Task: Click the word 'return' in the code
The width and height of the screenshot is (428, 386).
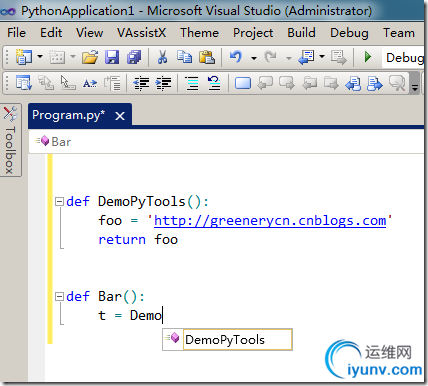Action: (x=122, y=239)
